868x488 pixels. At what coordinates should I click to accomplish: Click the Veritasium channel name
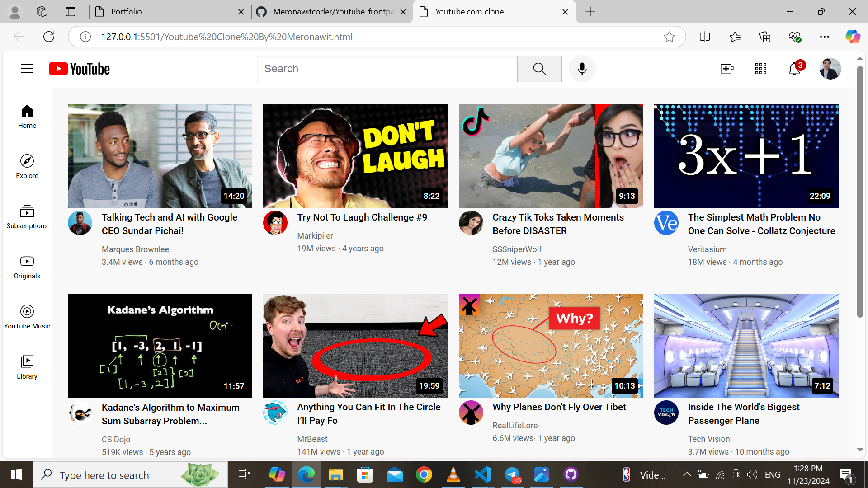point(707,249)
